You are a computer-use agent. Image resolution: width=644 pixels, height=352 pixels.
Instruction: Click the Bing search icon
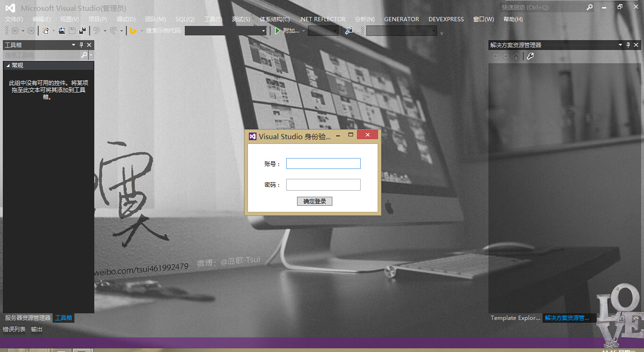pyautogui.click(x=133, y=31)
